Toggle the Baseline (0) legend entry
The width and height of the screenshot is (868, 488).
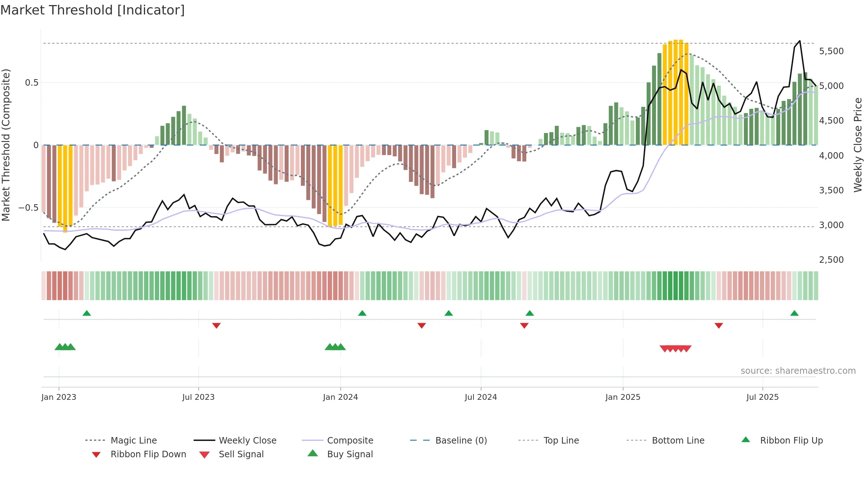coord(448,440)
